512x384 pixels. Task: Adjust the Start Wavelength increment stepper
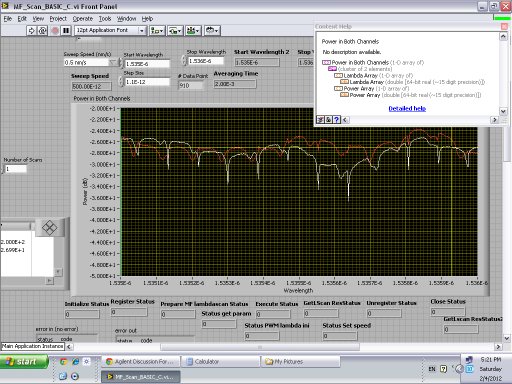click(121, 63)
